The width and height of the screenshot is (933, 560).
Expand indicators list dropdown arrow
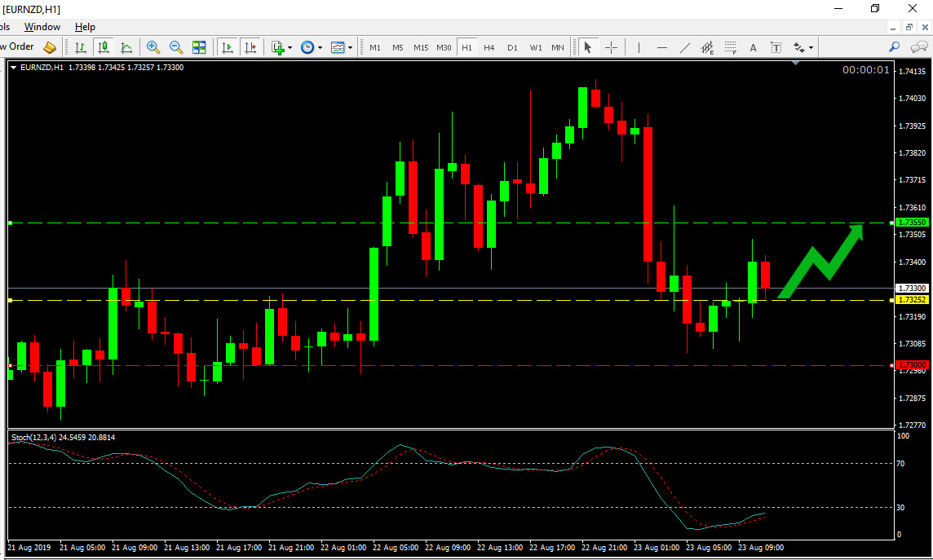pos(290,47)
